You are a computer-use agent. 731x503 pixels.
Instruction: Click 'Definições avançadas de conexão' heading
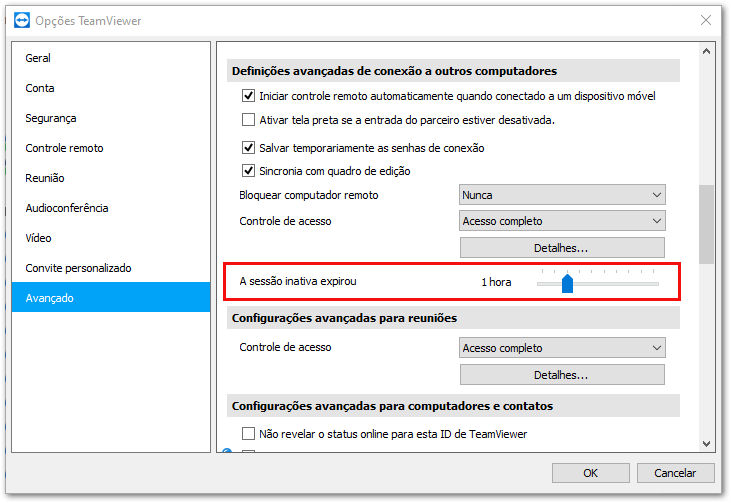(394, 71)
